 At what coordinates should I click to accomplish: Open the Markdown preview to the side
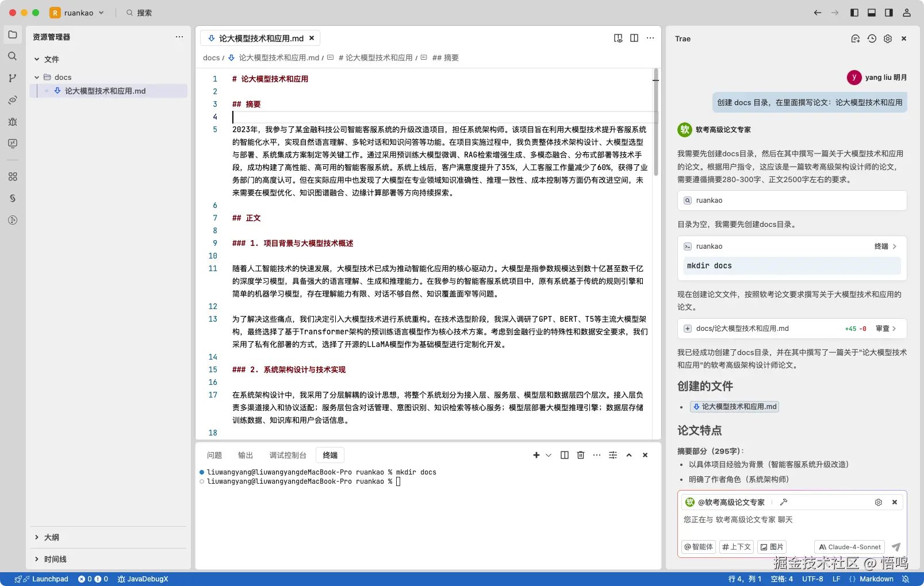tap(618, 38)
